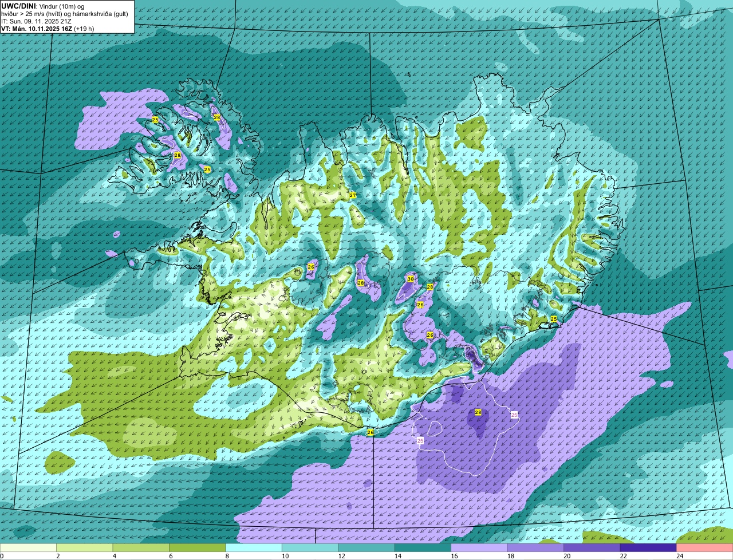This screenshot has height=560, width=733.
Task: Click the text "hviður > 25 m/s (hvítt) og hámarkshviða (gult)"
Action: (65, 13)
